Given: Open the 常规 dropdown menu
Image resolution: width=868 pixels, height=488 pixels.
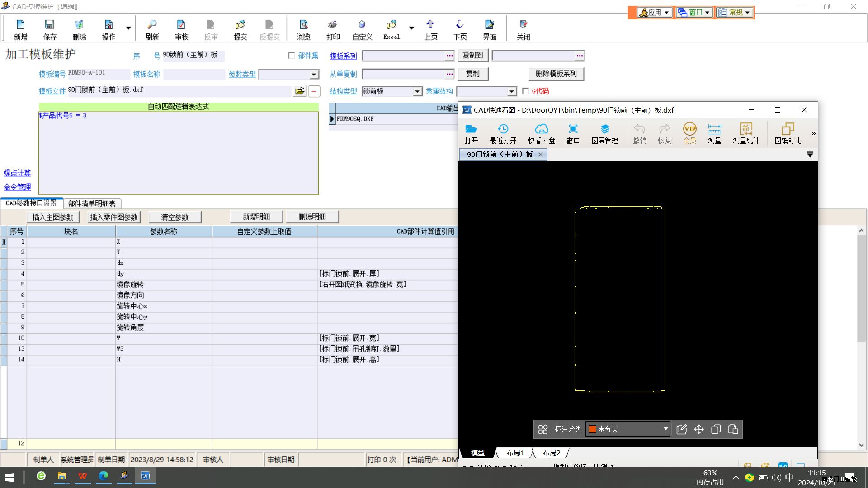Looking at the screenshot, I should pyautogui.click(x=735, y=13).
